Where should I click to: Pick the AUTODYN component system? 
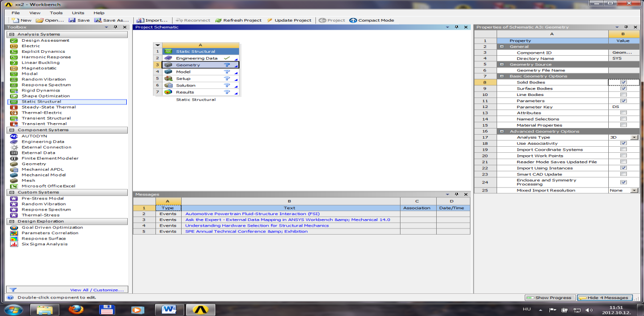(x=34, y=136)
